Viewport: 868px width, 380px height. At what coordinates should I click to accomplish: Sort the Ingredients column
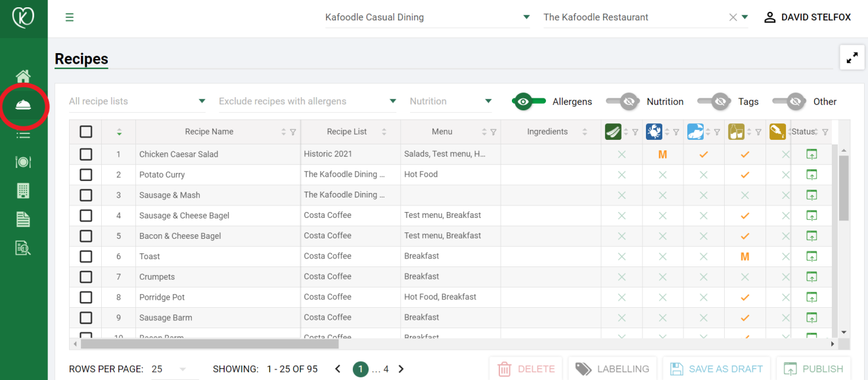point(585,132)
